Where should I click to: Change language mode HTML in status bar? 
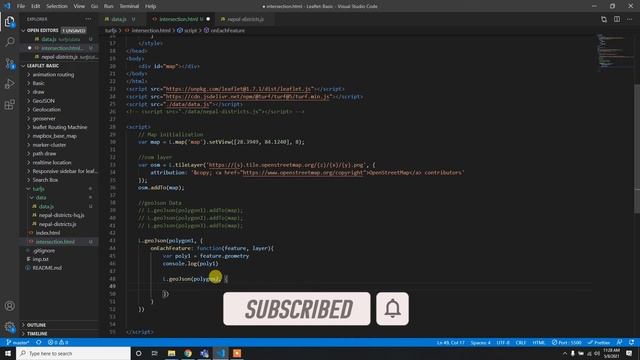[539, 342]
